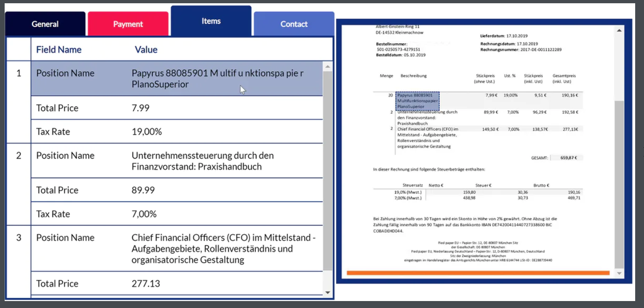Screen dimensions: 644x308
Task: Open the Payment tab
Action: tap(128, 24)
